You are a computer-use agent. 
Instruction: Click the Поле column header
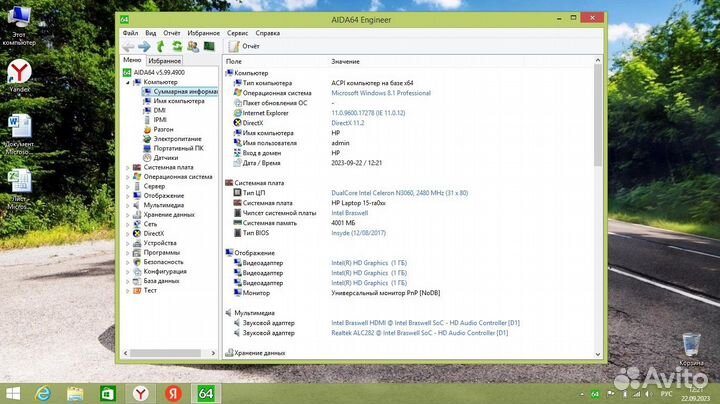pos(234,61)
